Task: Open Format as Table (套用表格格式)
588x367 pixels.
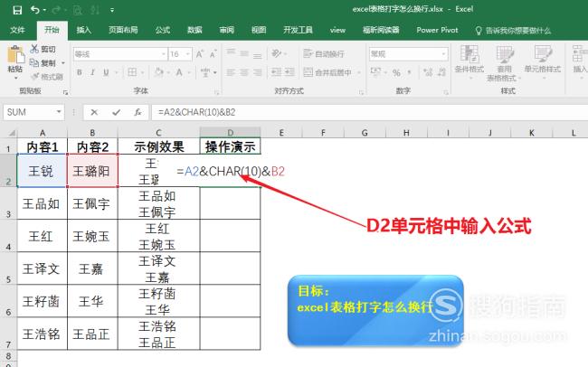Action: click(x=504, y=63)
